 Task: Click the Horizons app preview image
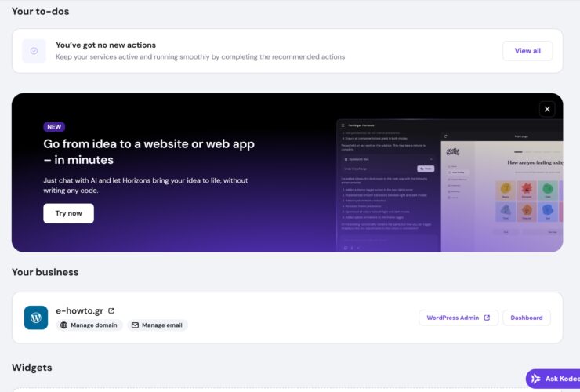[x=449, y=185]
